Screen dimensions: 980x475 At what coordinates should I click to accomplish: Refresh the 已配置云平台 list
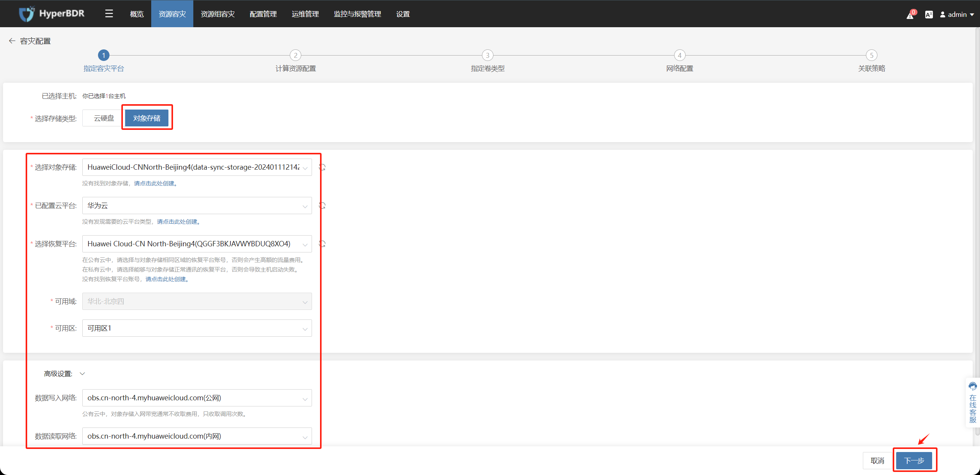tap(322, 205)
